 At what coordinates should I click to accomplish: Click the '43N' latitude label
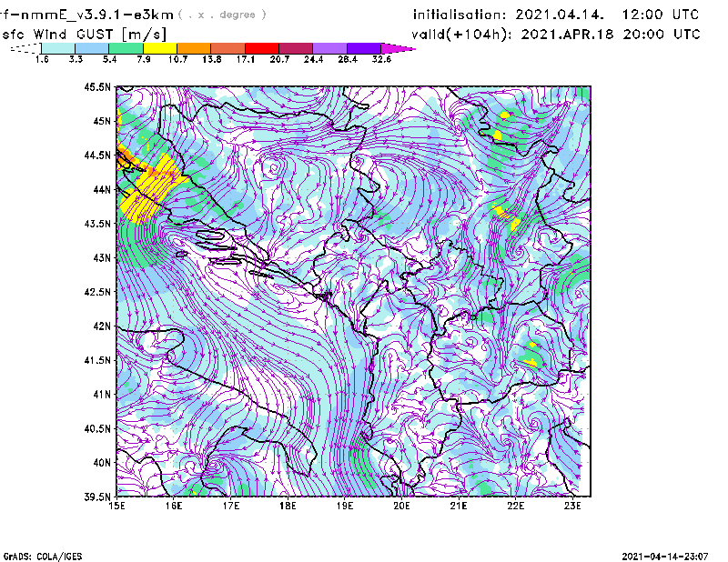click(103, 257)
